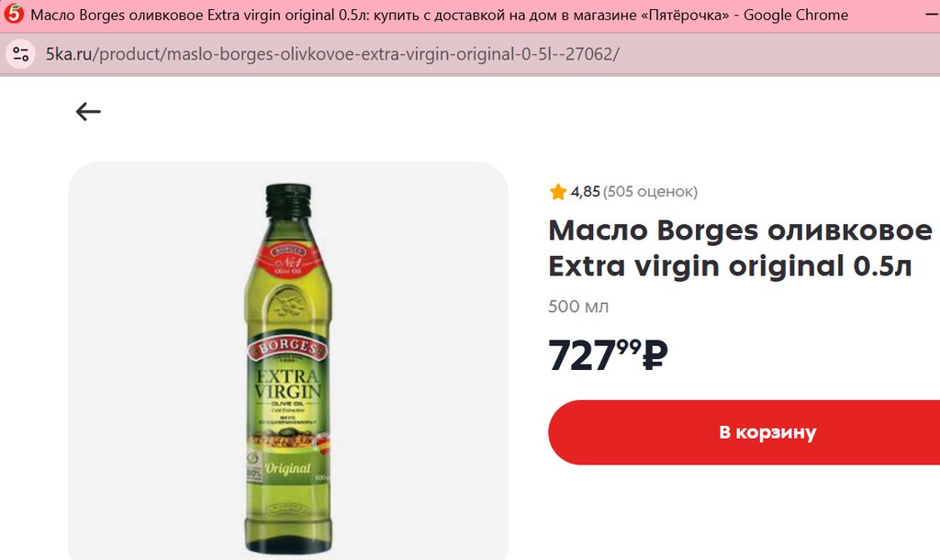Click the 500 мл volume label

pos(578,307)
